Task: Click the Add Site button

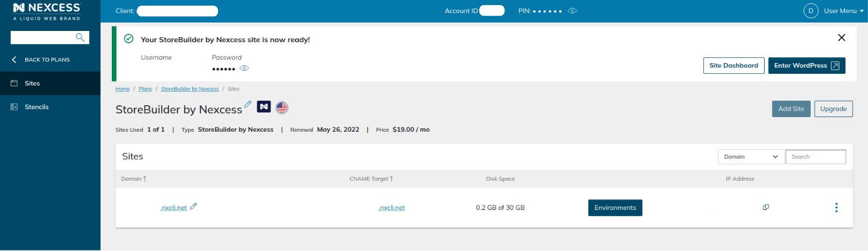Action: click(x=791, y=109)
